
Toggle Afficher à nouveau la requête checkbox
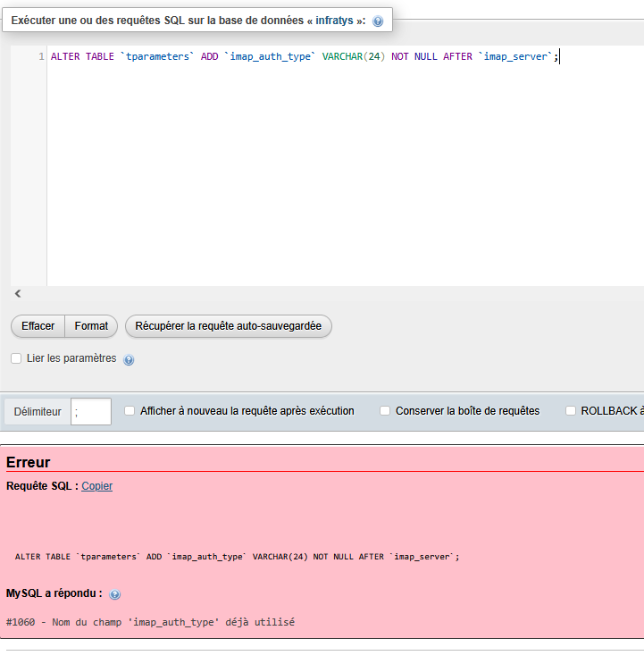coord(130,411)
